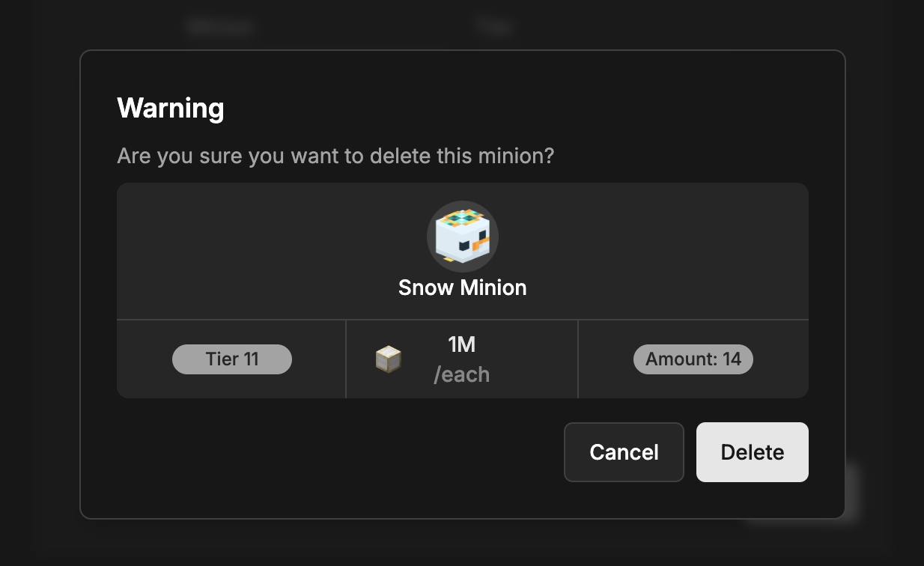
Task: Confirm deletion with the Delete button
Action: [752, 452]
